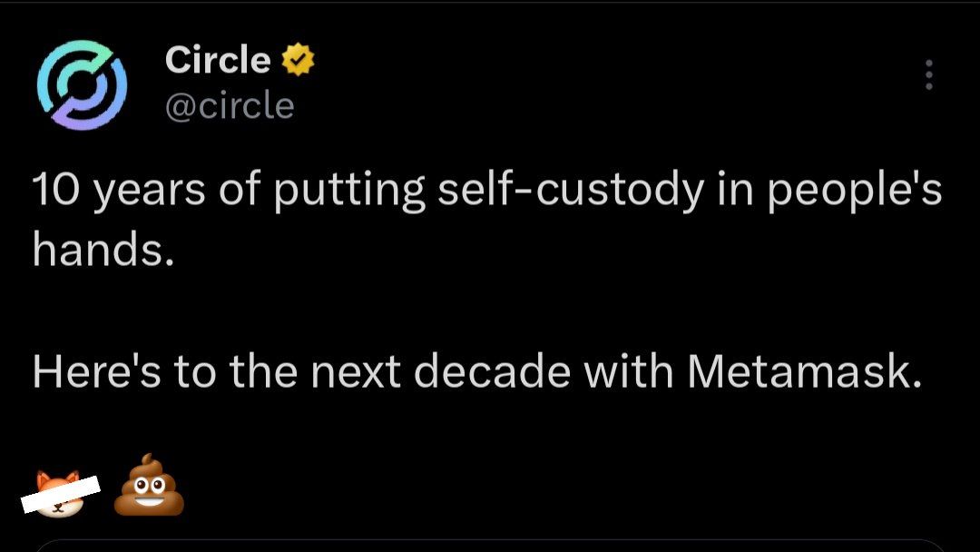This screenshot has width=980, height=552.
Task: Click the word next in the second sentence
Action: pyautogui.click(x=355, y=372)
